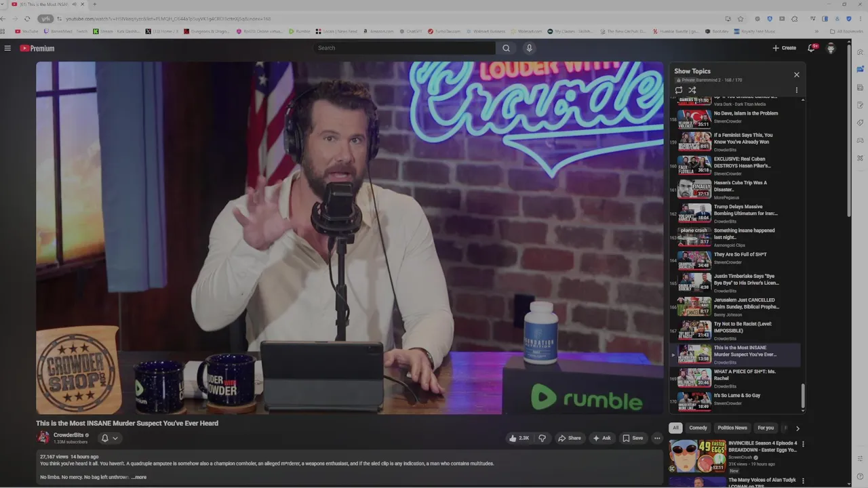Play 'It's So Lame & So Gay' video

tap(736, 401)
